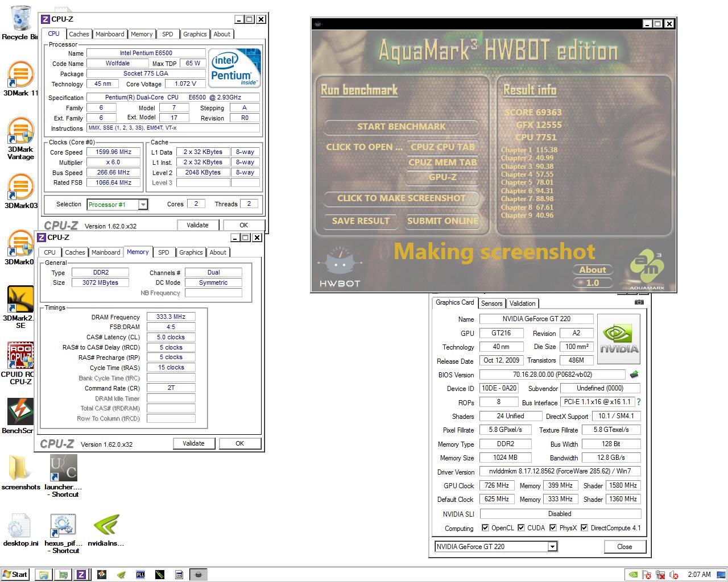Click SUBMIT ONLINE in AquaMark
Image resolution: width=728 pixels, height=582 pixels.
[x=442, y=221]
